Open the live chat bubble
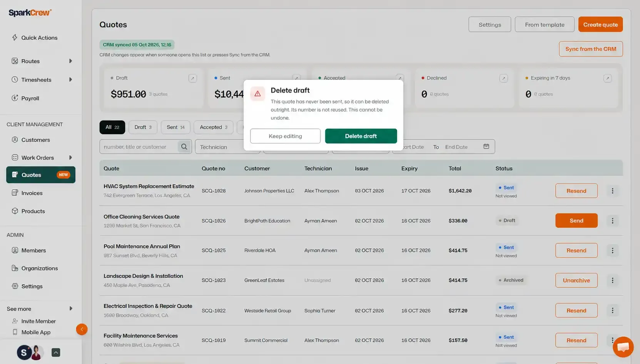 [x=623, y=347]
